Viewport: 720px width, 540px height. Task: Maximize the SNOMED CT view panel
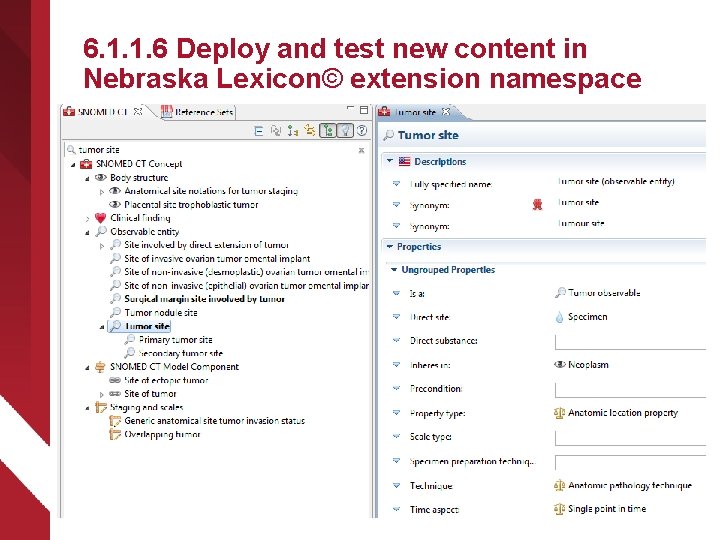point(364,110)
